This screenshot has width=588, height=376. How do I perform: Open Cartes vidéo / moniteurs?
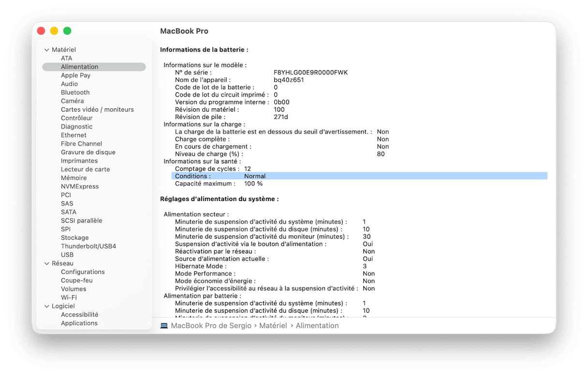click(x=97, y=109)
